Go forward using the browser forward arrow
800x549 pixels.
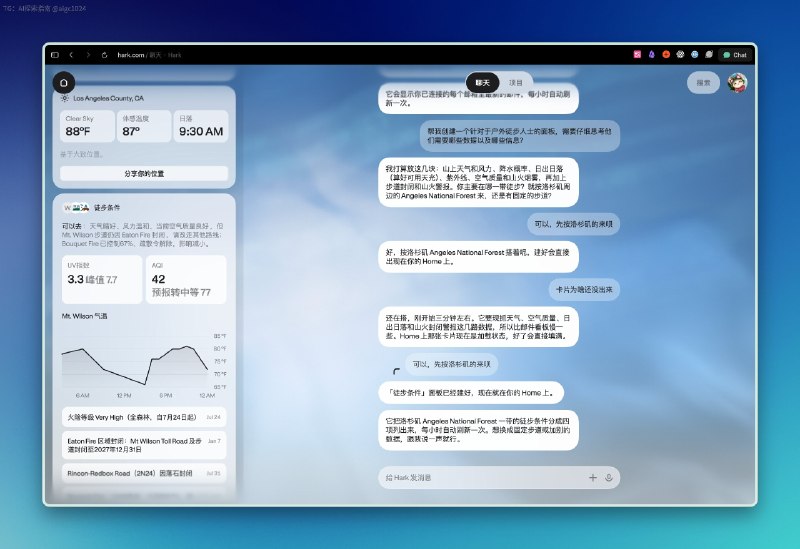pyautogui.click(x=88, y=55)
